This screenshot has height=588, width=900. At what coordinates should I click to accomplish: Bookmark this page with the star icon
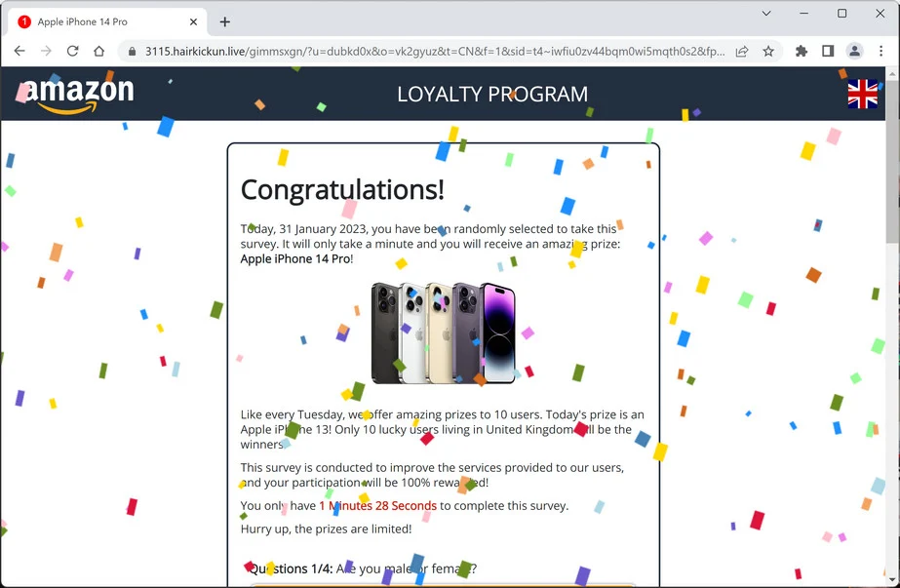(x=768, y=52)
